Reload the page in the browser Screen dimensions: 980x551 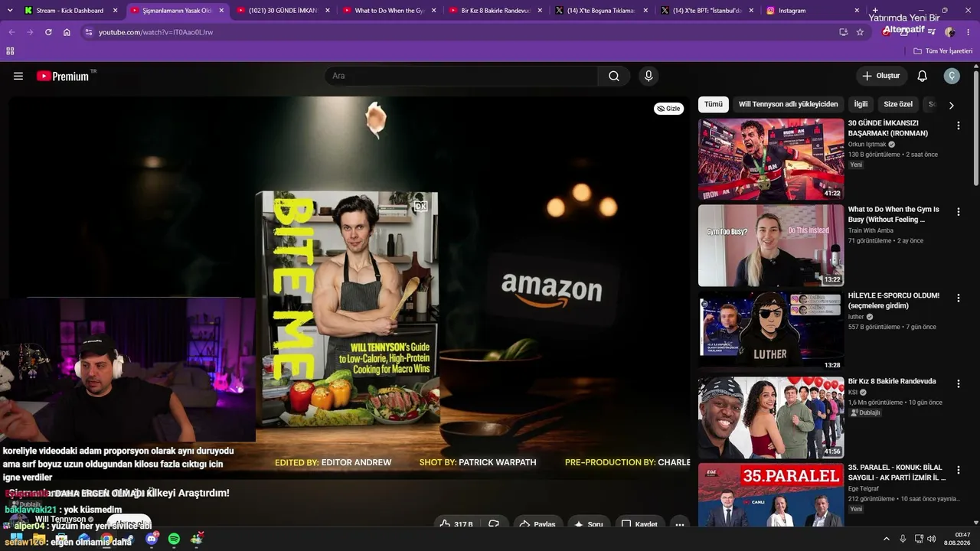coord(48,32)
